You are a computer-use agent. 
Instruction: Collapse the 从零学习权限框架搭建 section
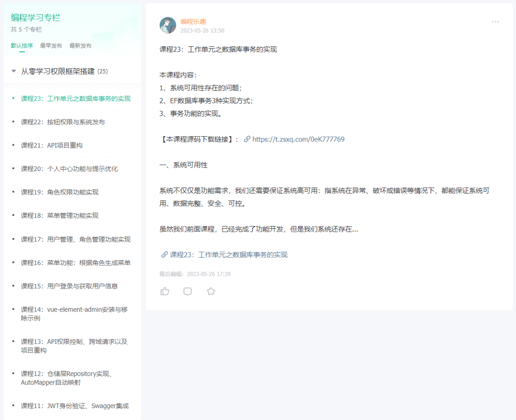(13, 70)
